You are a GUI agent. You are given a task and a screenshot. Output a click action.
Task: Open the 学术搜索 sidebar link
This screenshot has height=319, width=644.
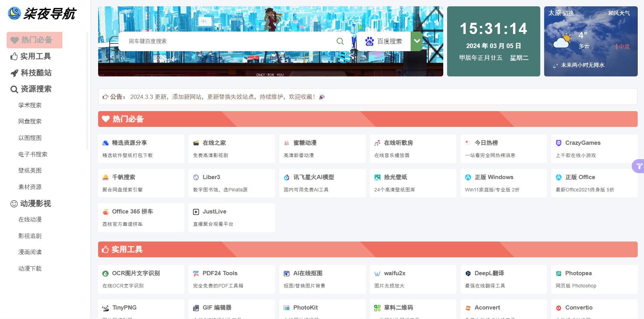[30, 105]
